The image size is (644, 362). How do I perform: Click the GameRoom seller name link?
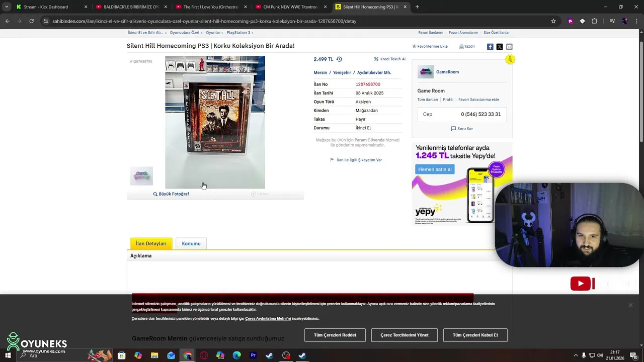447,72
